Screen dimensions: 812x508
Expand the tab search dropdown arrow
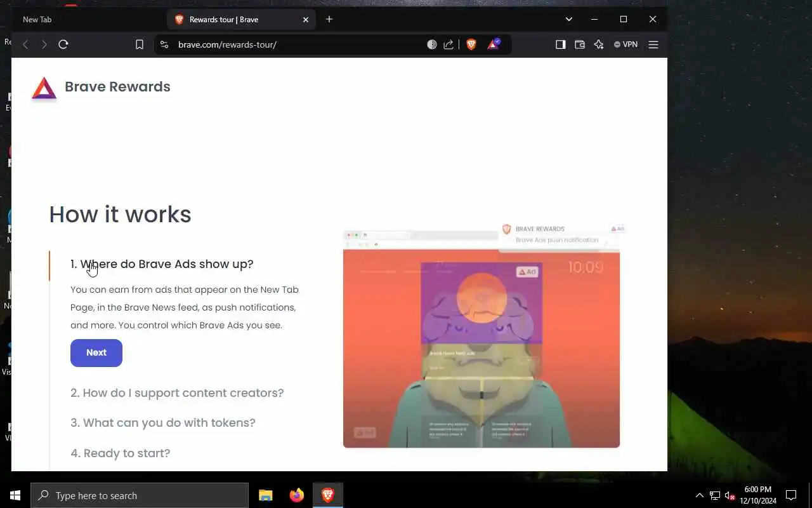click(x=569, y=20)
